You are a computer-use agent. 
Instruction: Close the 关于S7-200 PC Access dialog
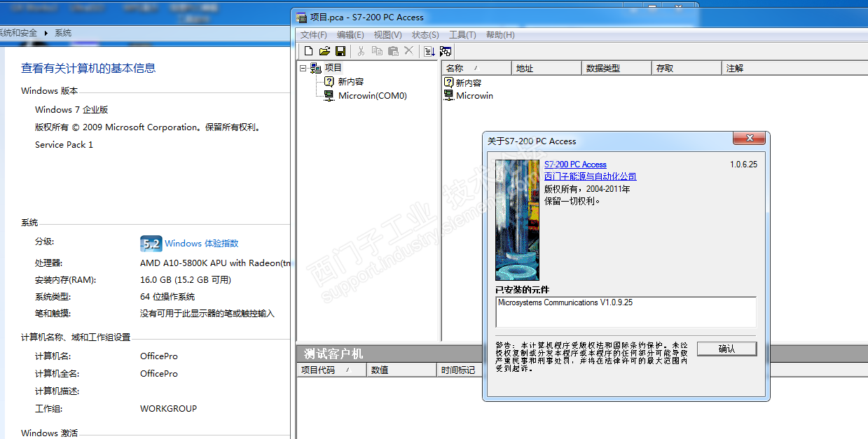click(x=750, y=139)
